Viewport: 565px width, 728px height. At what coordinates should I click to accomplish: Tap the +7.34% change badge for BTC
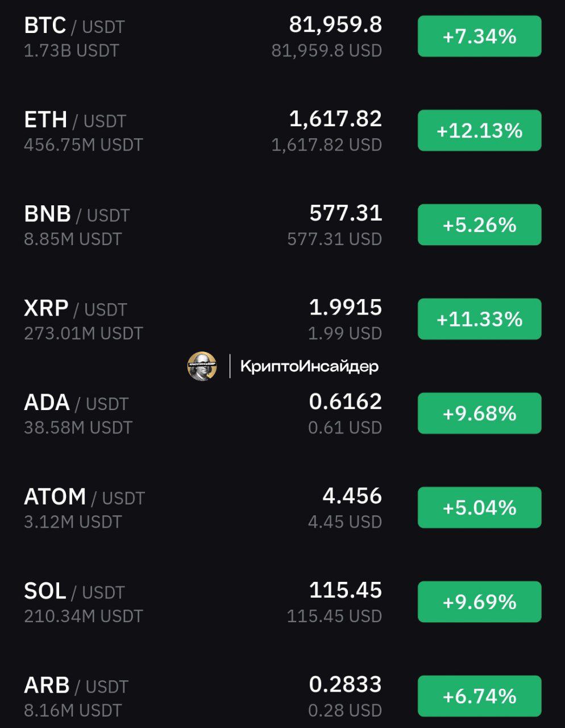479,36
